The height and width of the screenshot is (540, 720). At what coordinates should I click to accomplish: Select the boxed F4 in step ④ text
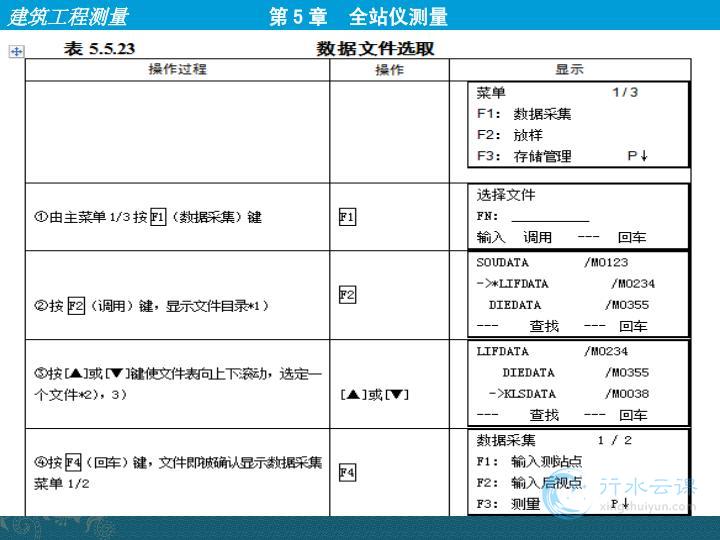click(x=73, y=462)
